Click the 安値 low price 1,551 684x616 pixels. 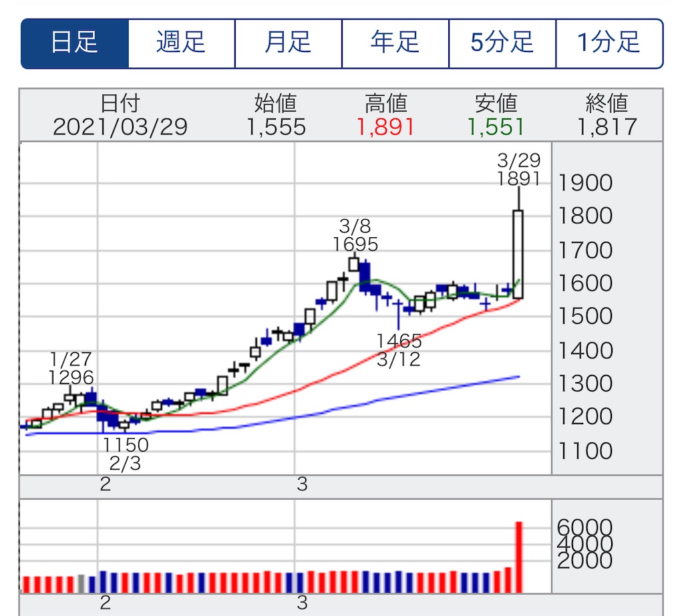496,127
